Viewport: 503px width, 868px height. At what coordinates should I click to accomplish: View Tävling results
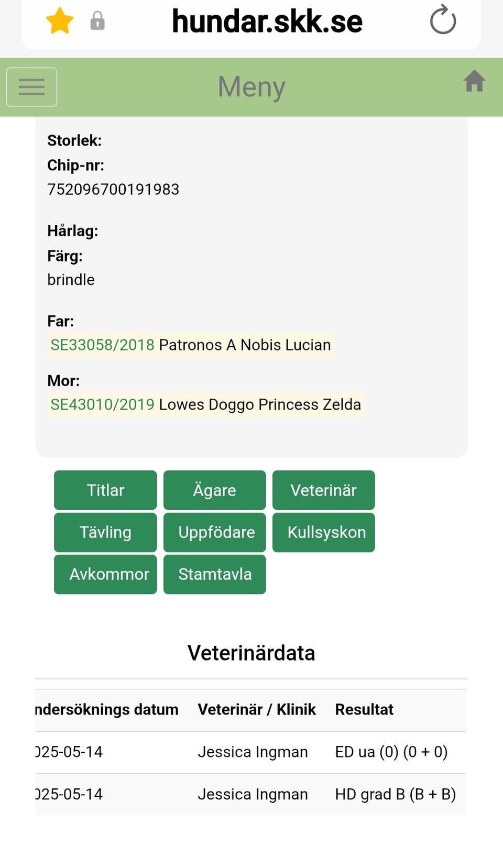click(105, 532)
